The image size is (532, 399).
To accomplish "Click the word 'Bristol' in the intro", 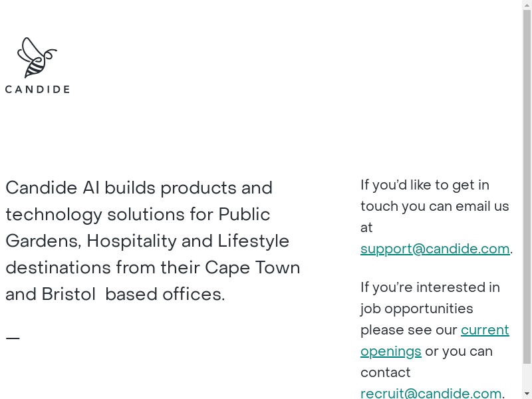I will pos(69,294).
